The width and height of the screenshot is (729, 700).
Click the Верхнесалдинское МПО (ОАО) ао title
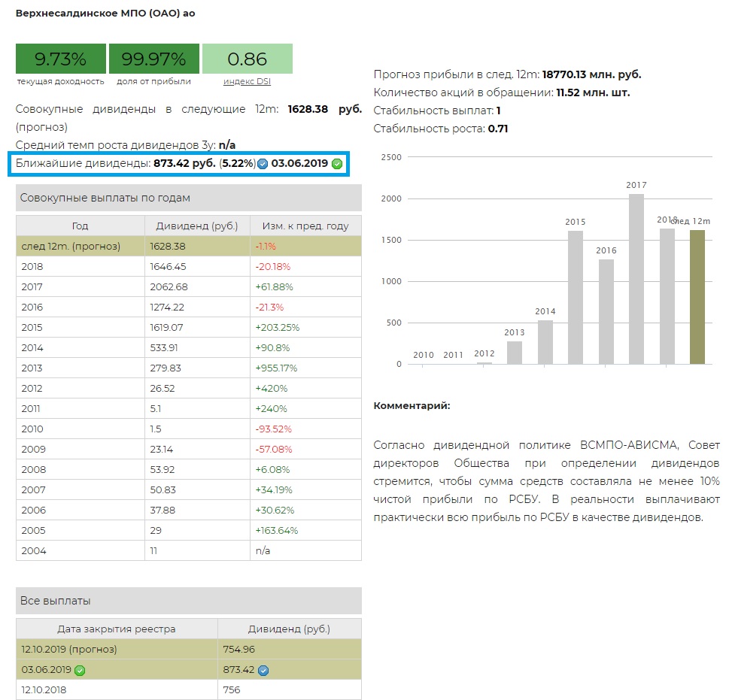[x=105, y=14]
